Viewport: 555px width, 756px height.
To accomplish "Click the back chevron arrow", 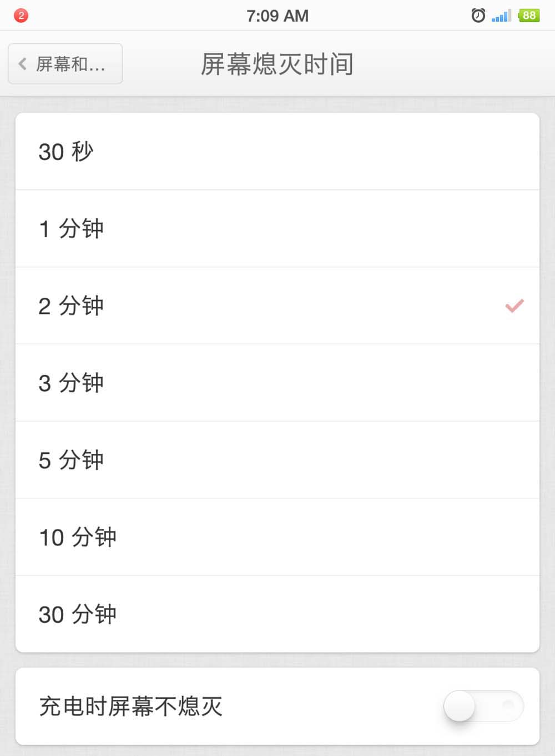I will pos(23,64).
